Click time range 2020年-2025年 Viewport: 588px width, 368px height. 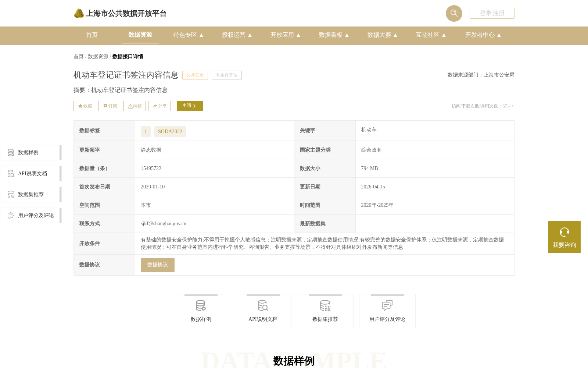pyautogui.click(x=377, y=205)
